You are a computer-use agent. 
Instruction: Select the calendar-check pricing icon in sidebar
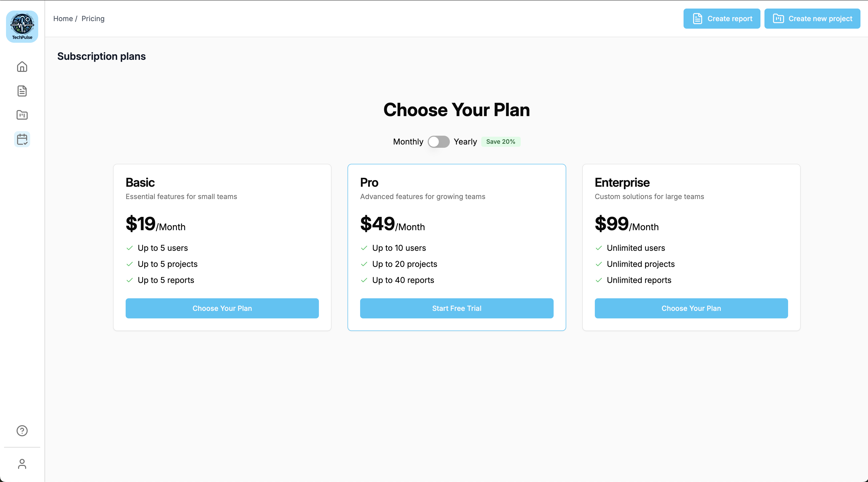click(22, 139)
